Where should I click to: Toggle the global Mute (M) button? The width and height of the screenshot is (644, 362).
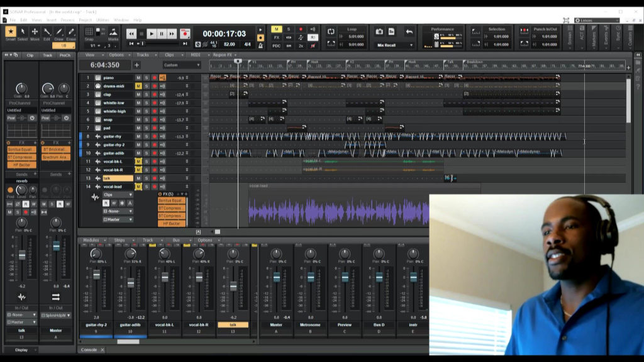click(x=277, y=29)
